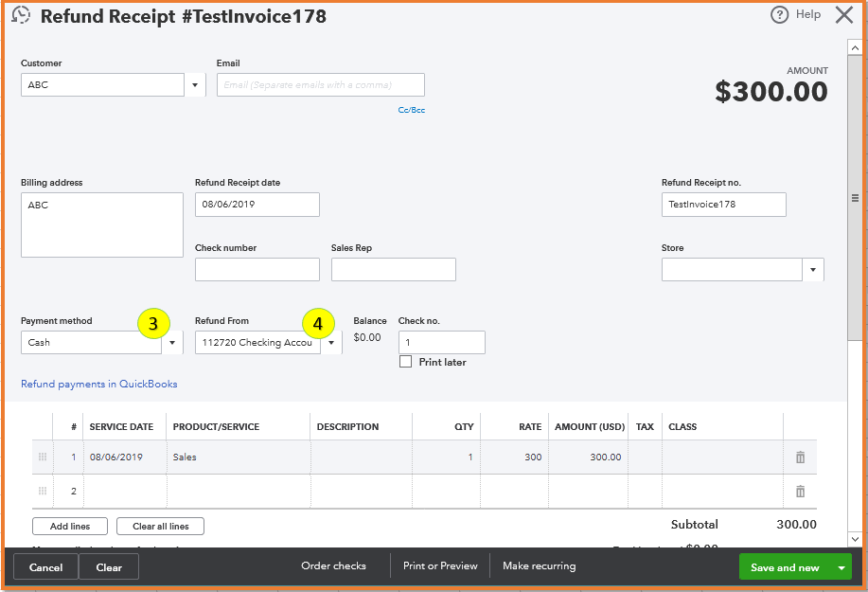The image size is (868, 592).
Task: Click the Refund Receipt date field
Action: tap(257, 205)
